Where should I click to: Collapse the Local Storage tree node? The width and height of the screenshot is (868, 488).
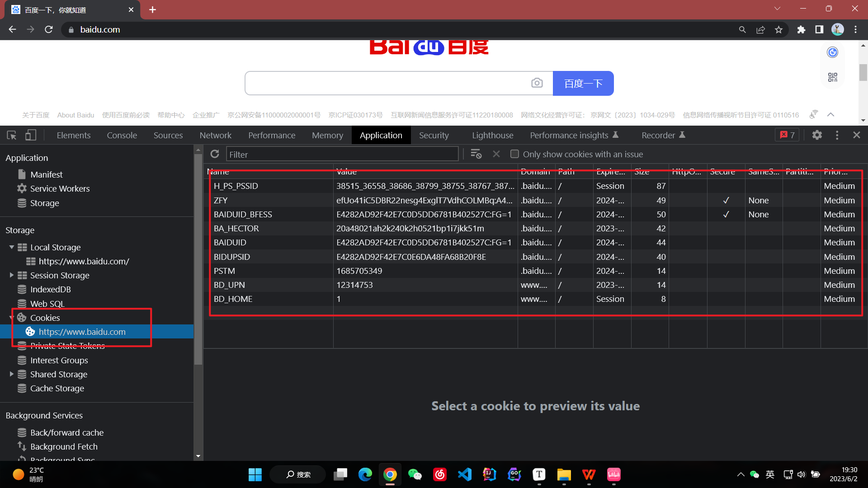tap(12, 247)
